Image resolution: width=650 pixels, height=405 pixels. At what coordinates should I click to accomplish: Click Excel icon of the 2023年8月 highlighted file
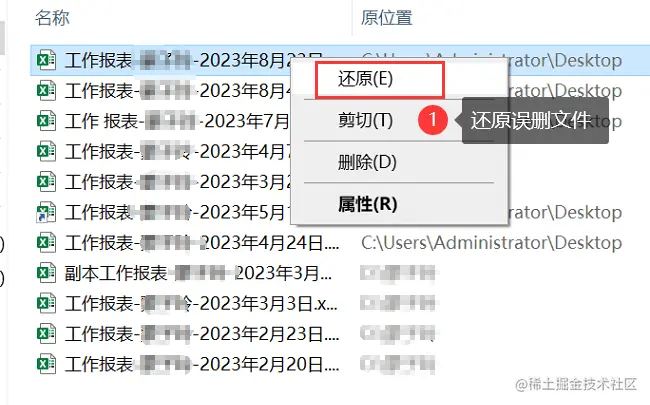pyautogui.click(x=46, y=61)
